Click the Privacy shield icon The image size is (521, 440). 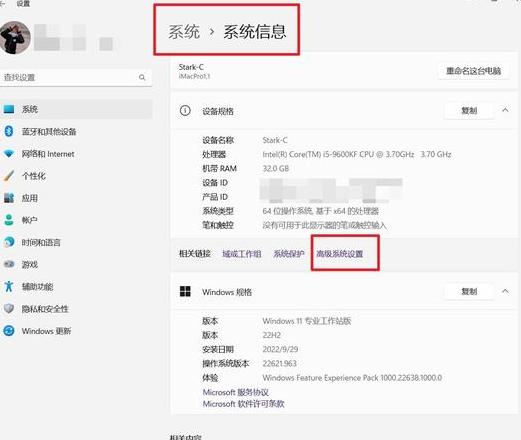(9, 309)
